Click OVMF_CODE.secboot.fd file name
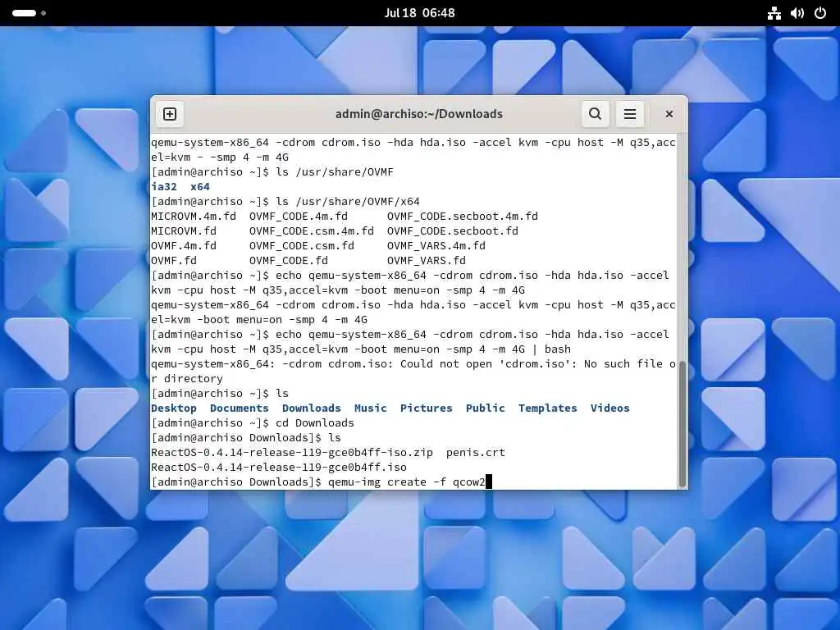 click(x=453, y=231)
